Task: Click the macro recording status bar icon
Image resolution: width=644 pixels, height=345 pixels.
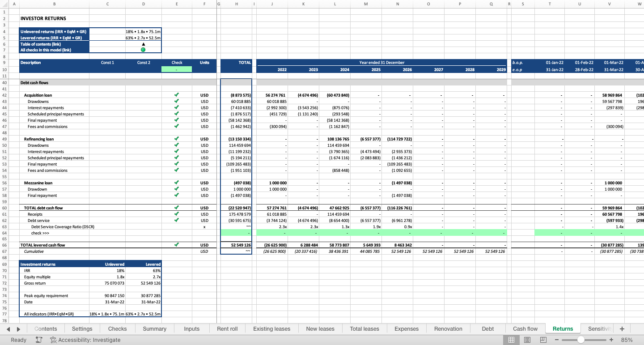Action: [39, 340]
